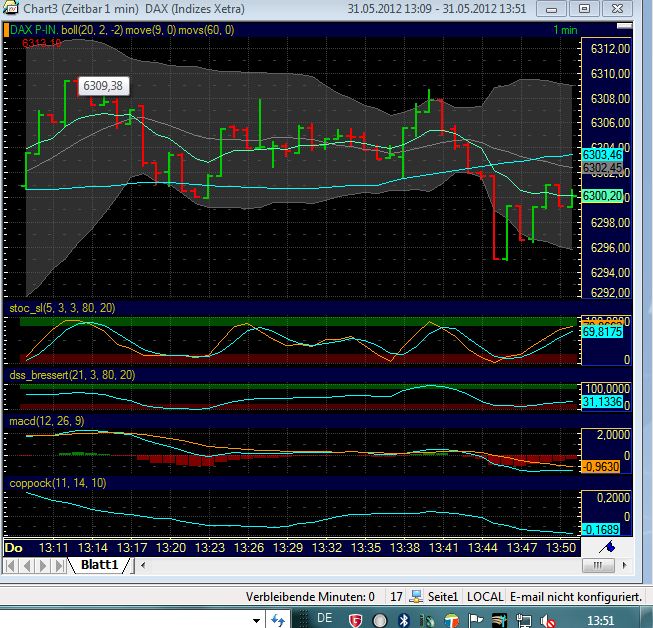Click the boll(20, 2, -2) indicator label

pyautogui.click(x=92, y=30)
